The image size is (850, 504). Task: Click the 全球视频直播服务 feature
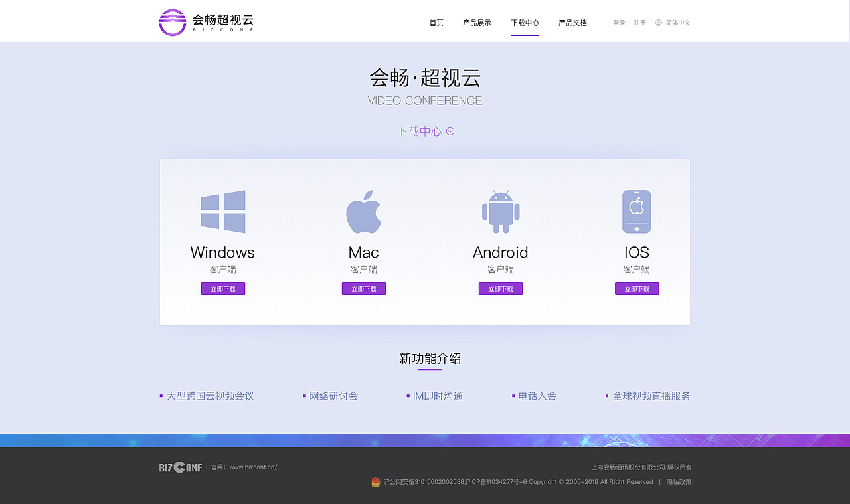[651, 396]
